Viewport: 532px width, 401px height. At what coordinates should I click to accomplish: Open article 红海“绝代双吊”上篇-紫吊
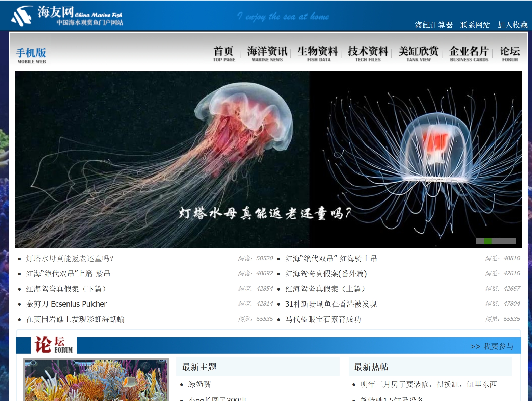[x=68, y=274]
